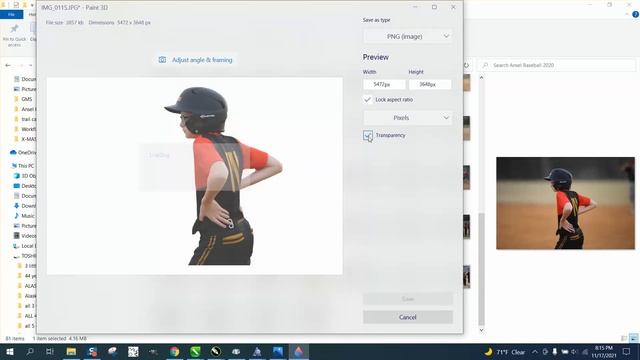This screenshot has height=360, width=640.
Task: Select Videos under This PC
Action: pos(25,236)
